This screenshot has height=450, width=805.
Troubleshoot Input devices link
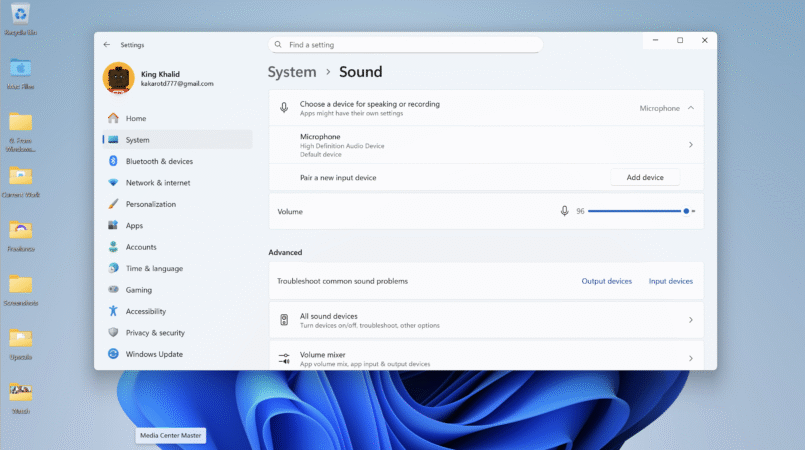(670, 281)
